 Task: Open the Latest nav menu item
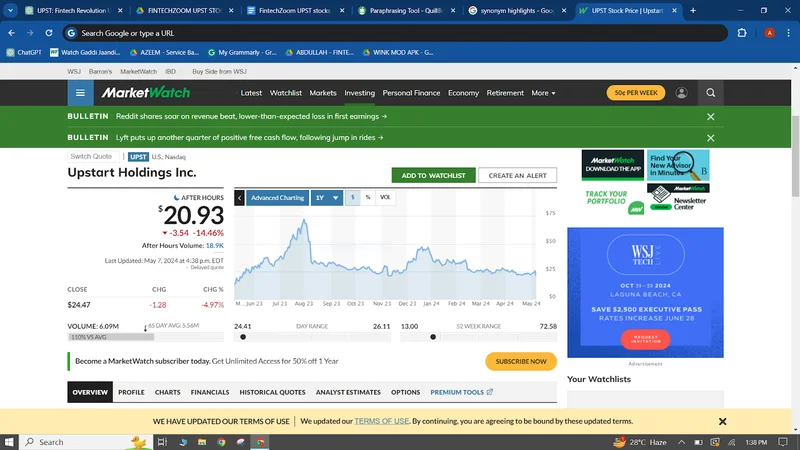point(251,93)
